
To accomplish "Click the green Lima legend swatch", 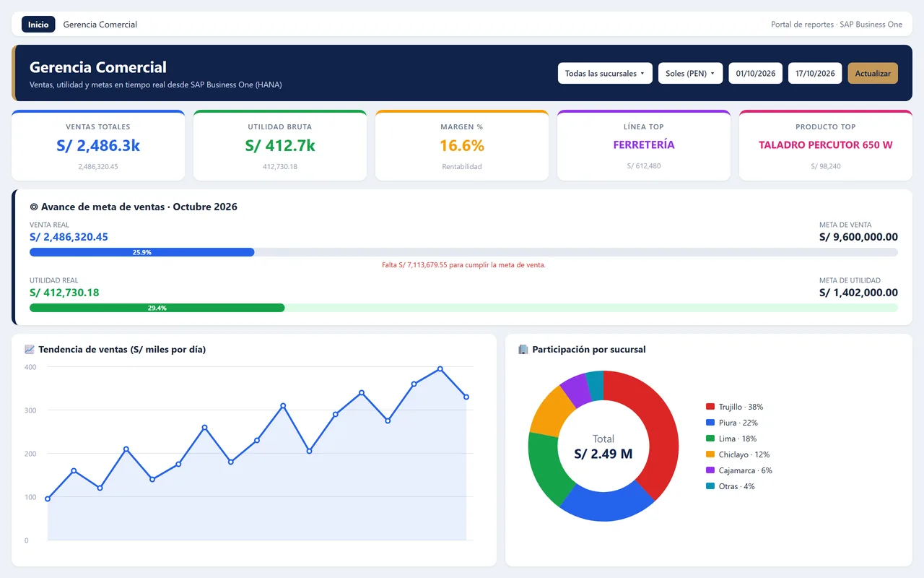I will [710, 439].
